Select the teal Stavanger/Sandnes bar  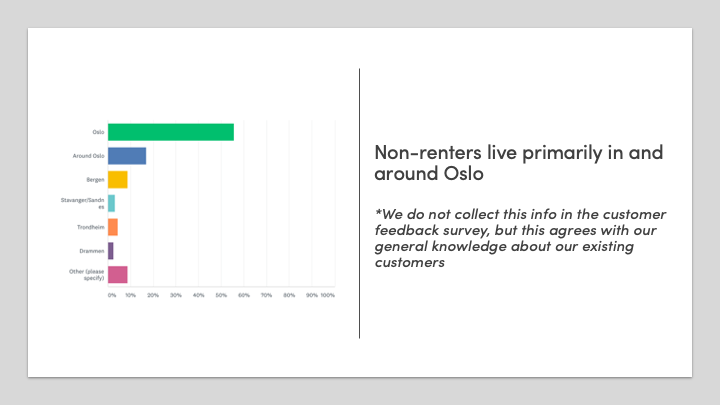(112, 203)
